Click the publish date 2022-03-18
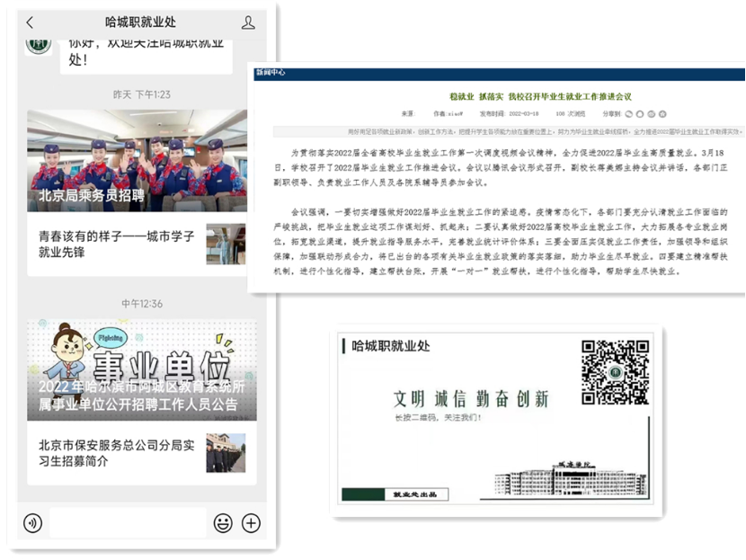Screen dimensions: 746x560 [x=523, y=114]
